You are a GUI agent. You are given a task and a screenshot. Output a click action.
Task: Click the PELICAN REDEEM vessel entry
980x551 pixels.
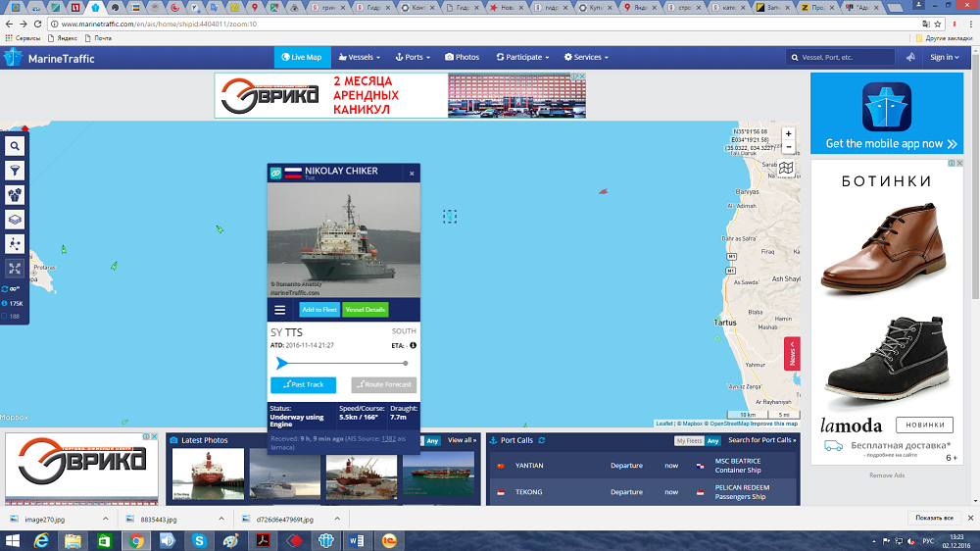coord(742,492)
